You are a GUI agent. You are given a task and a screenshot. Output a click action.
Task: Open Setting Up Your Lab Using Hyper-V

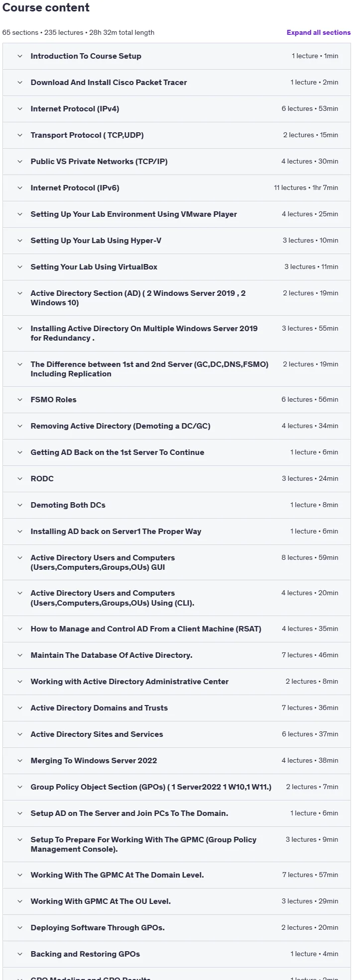point(177,241)
